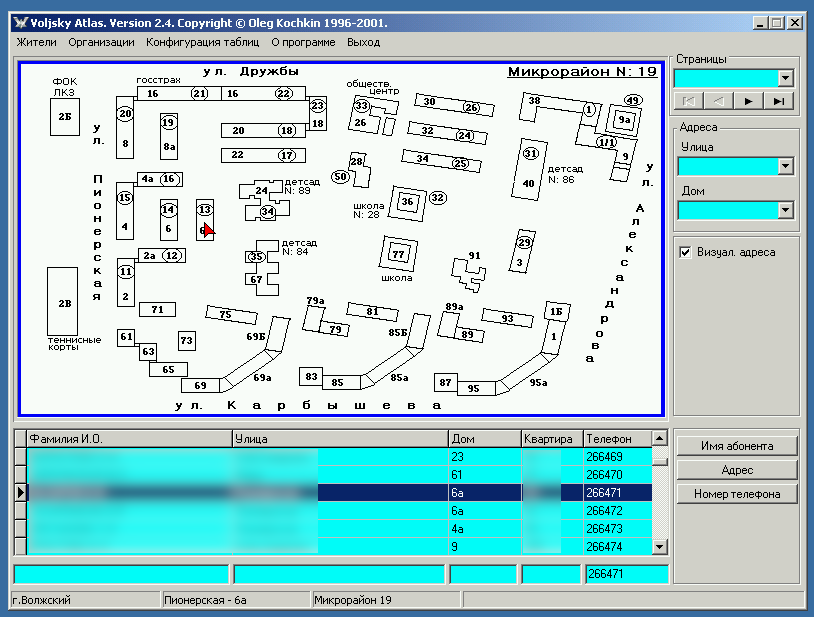This screenshot has width=814, height=617.
Task: Click the previous page arrow button
Action: click(718, 100)
